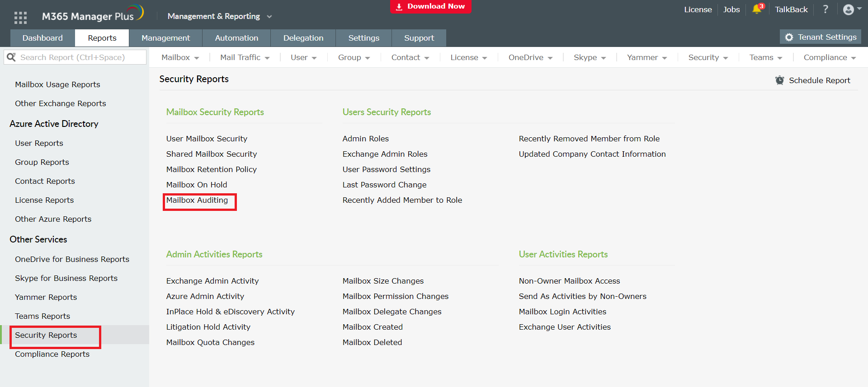This screenshot has height=387, width=868.
Task: Open the Admin Roles report
Action: click(x=366, y=139)
